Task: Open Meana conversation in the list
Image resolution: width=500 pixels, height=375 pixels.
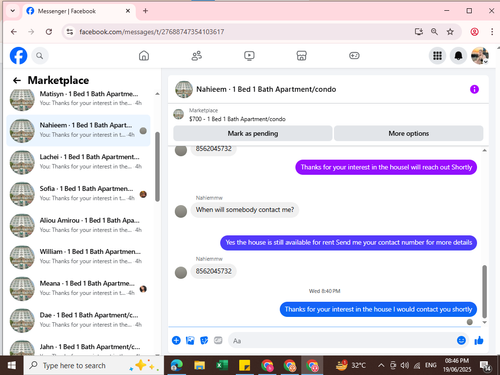Action: pos(78,288)
